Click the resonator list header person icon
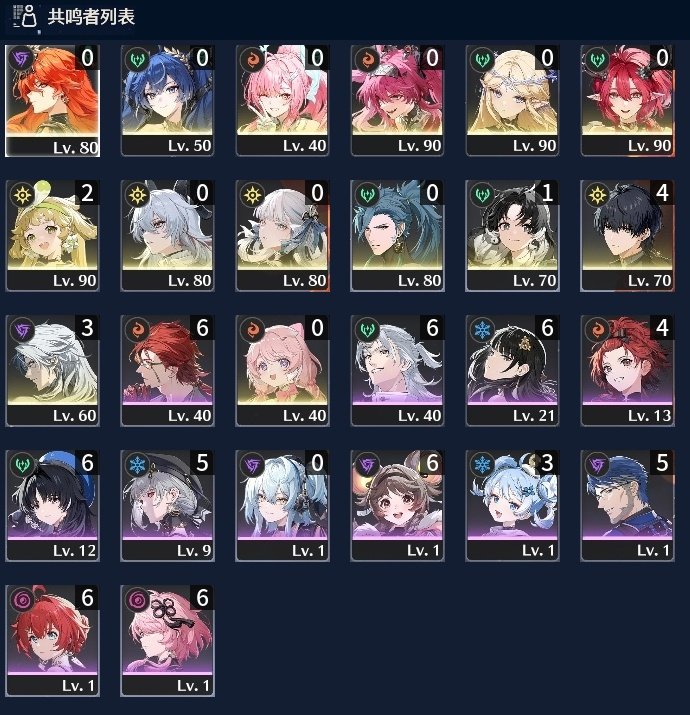This screenshot has width=690, height=715. pyautogui.click(x=26, y=17)
